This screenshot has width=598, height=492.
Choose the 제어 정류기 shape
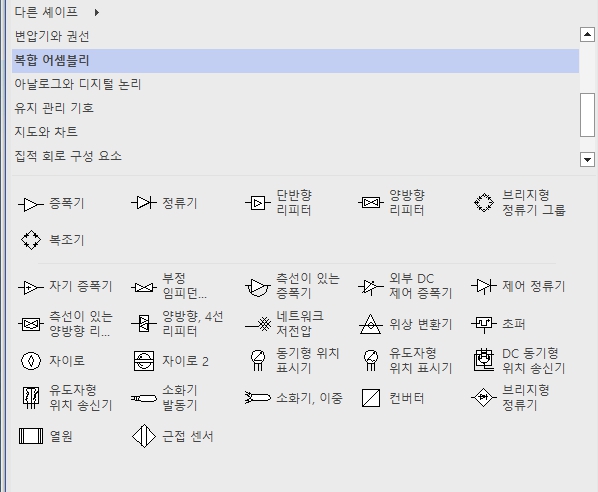[518, 286]
